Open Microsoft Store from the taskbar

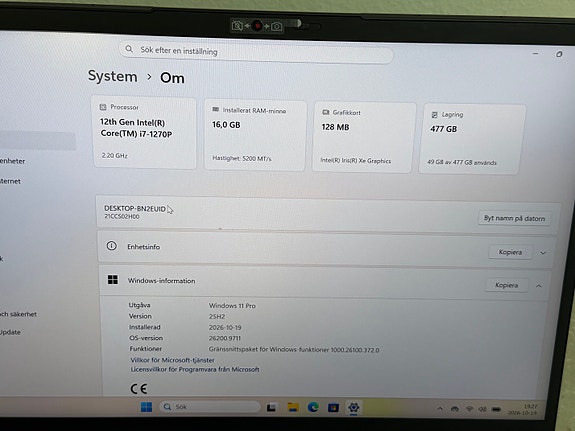click(x=333, y=408)
